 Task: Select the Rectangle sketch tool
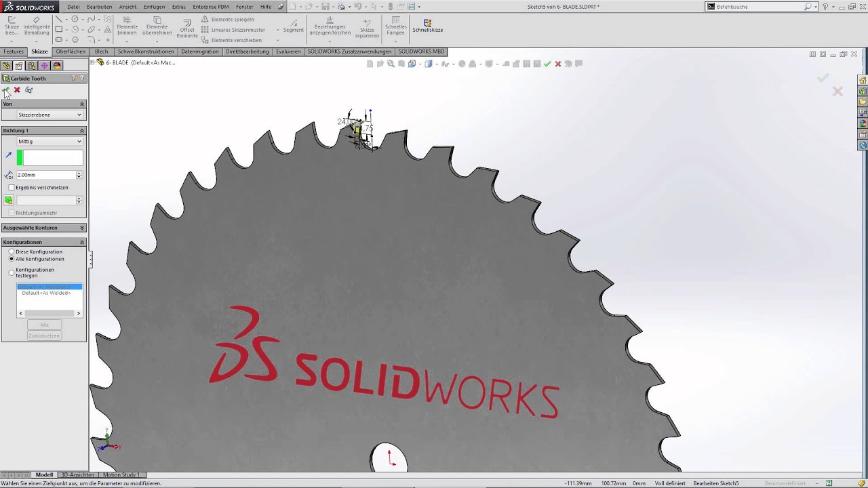tap(59, 29)
